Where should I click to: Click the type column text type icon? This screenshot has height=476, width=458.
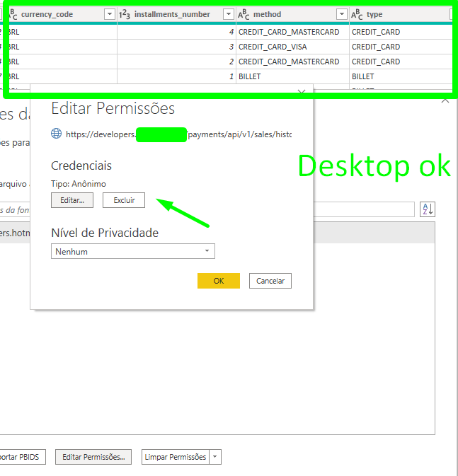coord(357,14)
